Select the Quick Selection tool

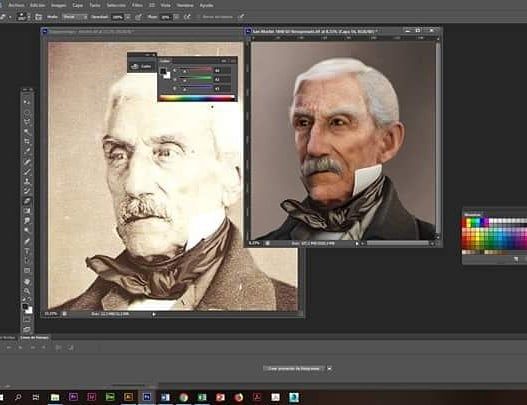pos(27,131)
